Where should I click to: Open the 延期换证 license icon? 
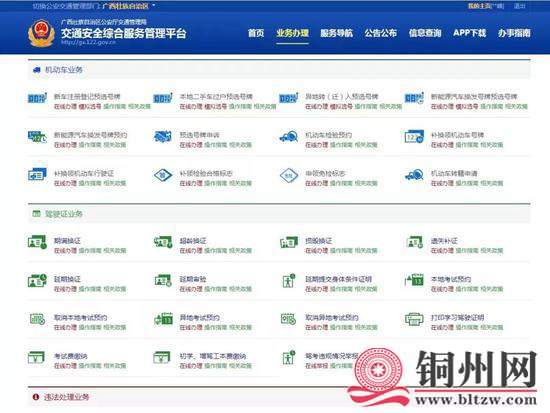pyautogui.click(x=38, y=281)
